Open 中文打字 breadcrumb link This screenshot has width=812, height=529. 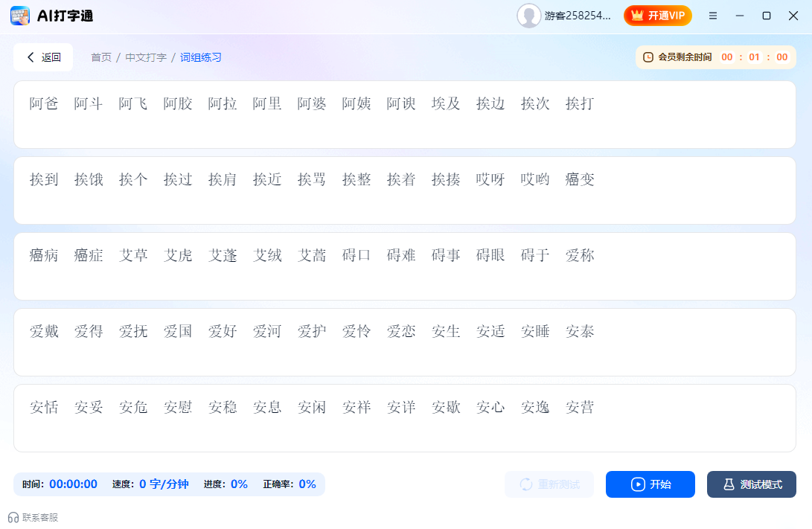coord(146,57)
